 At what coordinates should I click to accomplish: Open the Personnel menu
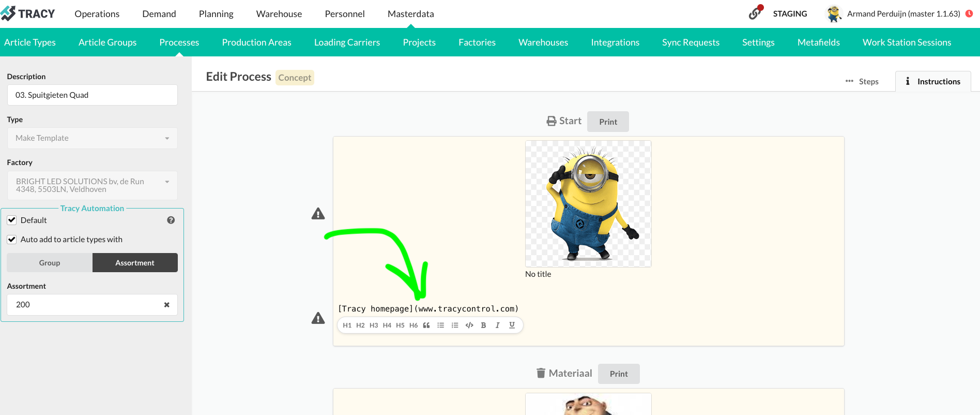tap(345, 14)
